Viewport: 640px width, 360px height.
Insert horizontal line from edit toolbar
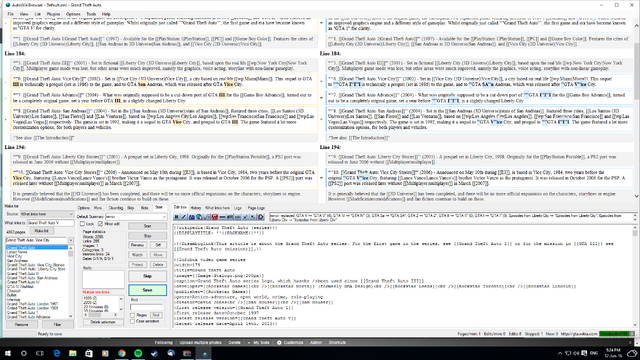click(x=222, y=217)
